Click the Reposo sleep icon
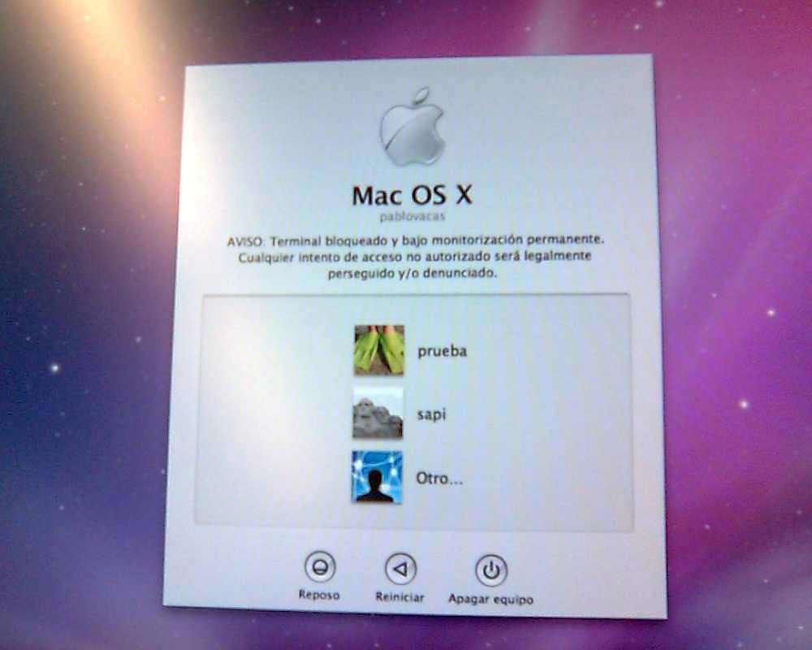The width and height of the screenshot is (812, 650). 320,566
